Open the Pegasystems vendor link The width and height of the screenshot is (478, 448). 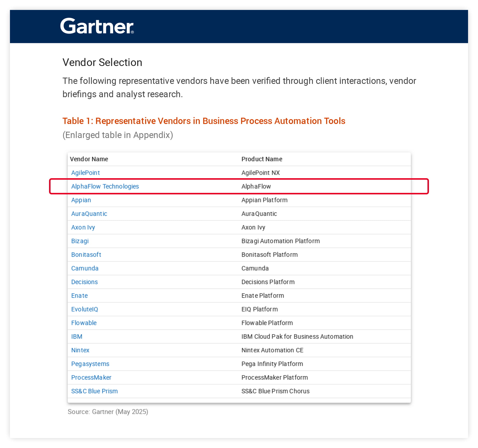(90, 364)
